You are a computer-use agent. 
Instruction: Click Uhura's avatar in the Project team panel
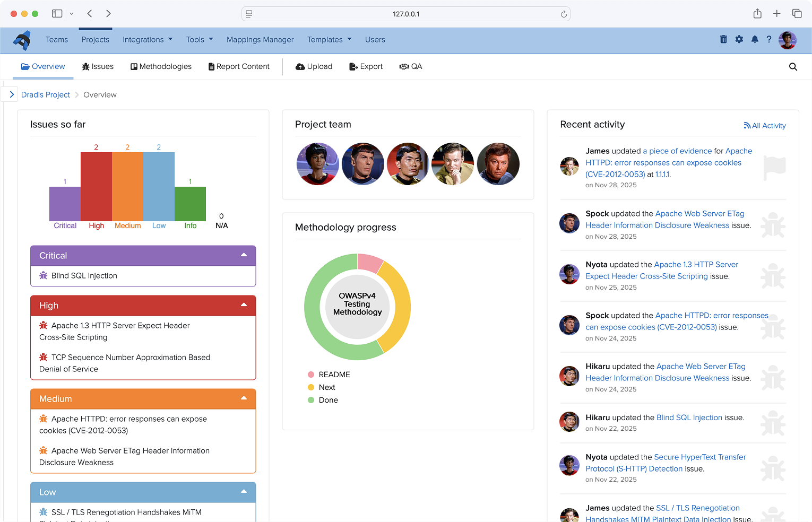click(317, 163)
